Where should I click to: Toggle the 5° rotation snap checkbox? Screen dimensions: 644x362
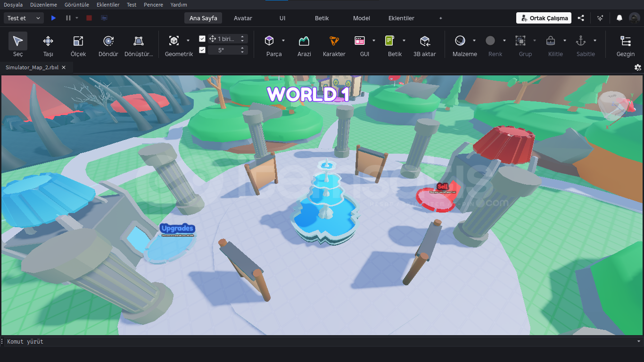click(202, 50)
